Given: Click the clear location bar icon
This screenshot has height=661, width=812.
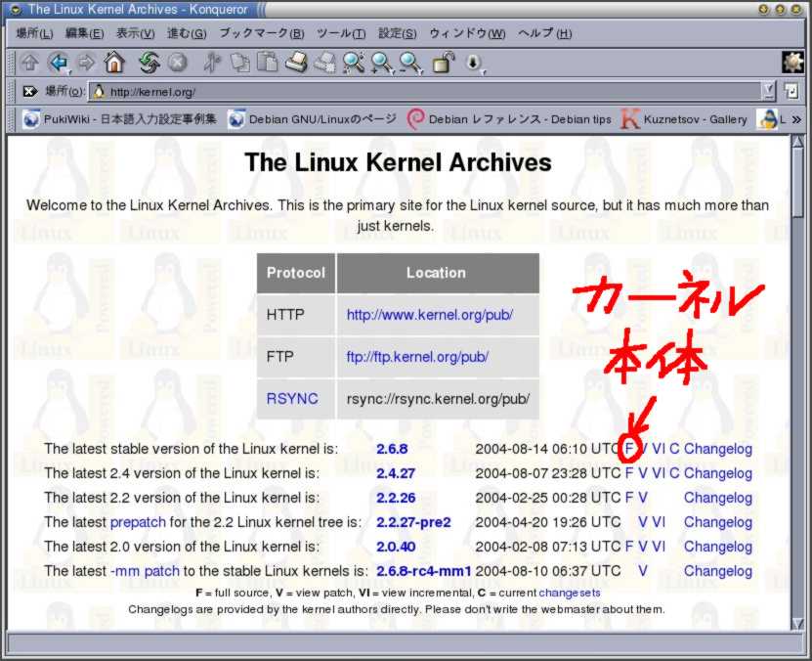Looking at the screenshot, I should pyautogui.click(x=29, y=91).
